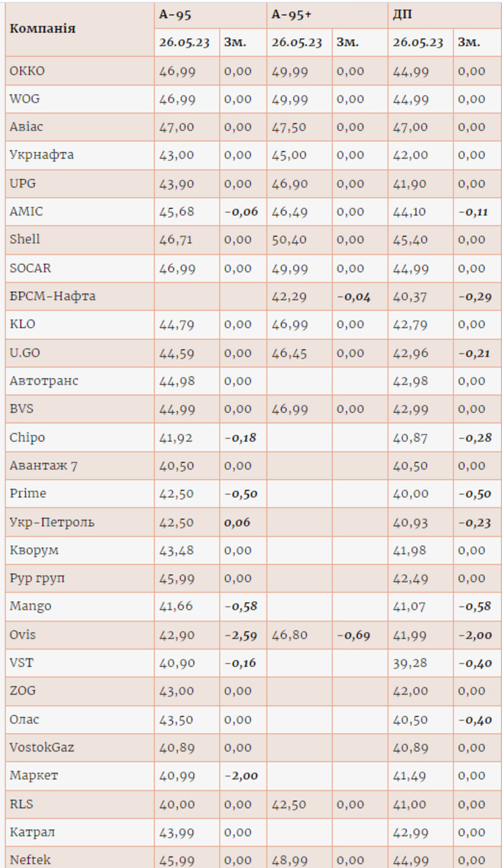Select VST diesel price 39,28

click(410, 663)
